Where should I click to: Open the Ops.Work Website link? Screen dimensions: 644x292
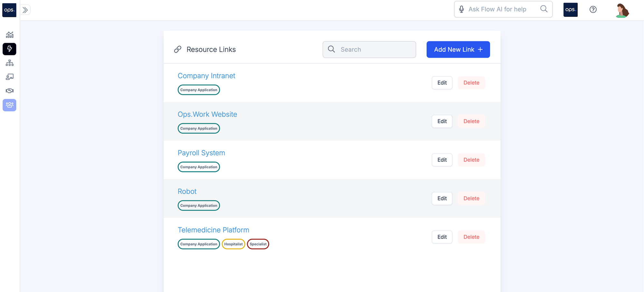pyautogui.click(x=207, y=114)
